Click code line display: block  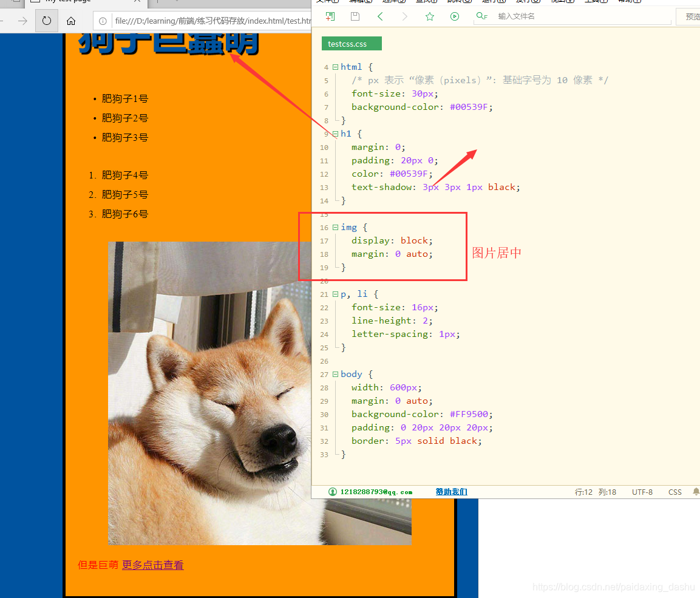click(x=392, y=241)
